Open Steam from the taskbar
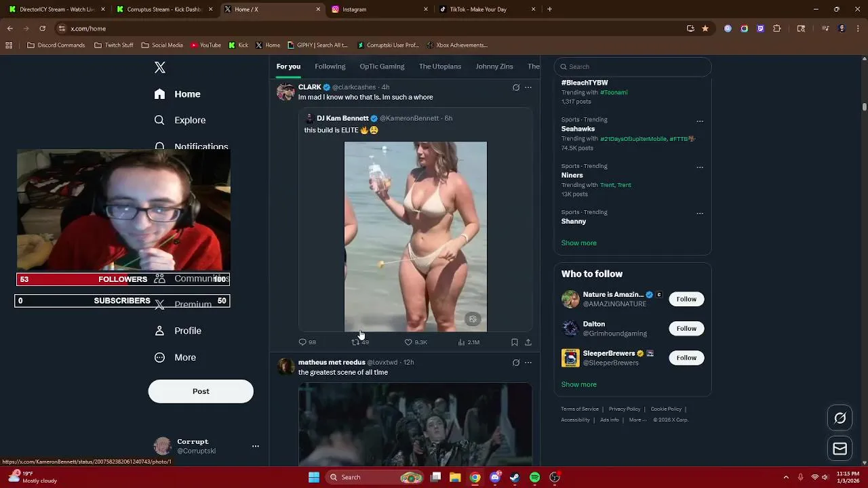This screenshot has width=868, height=488. point(515,477)
